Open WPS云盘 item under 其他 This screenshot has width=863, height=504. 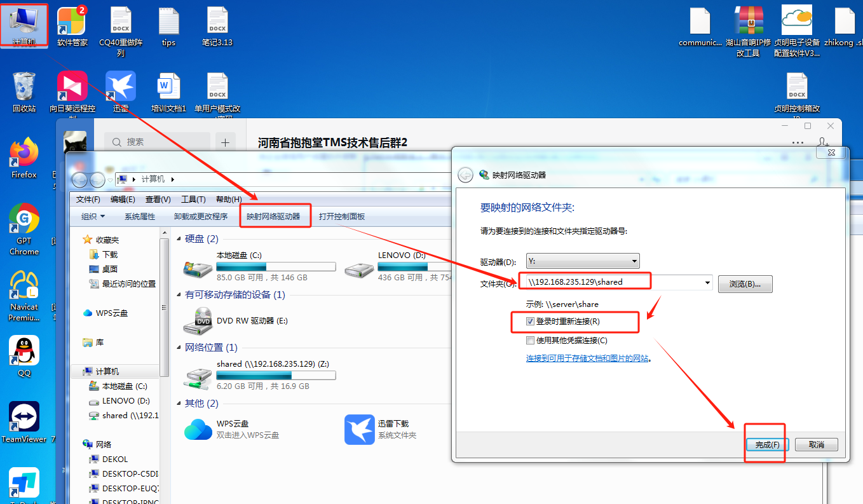232,429
